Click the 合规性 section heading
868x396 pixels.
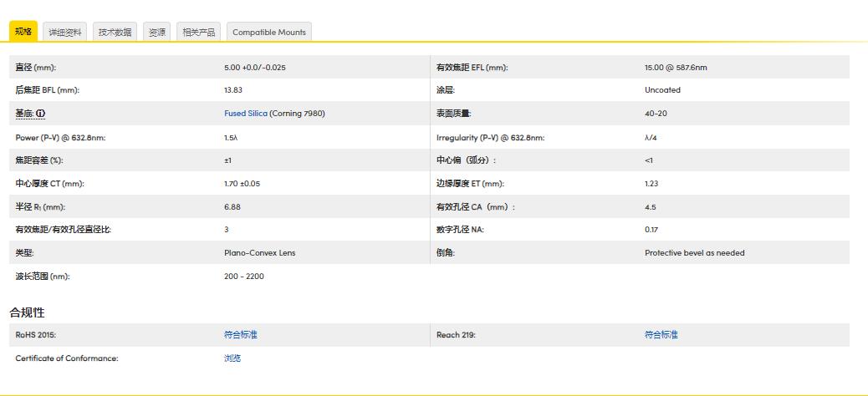(x=27, y=312)
